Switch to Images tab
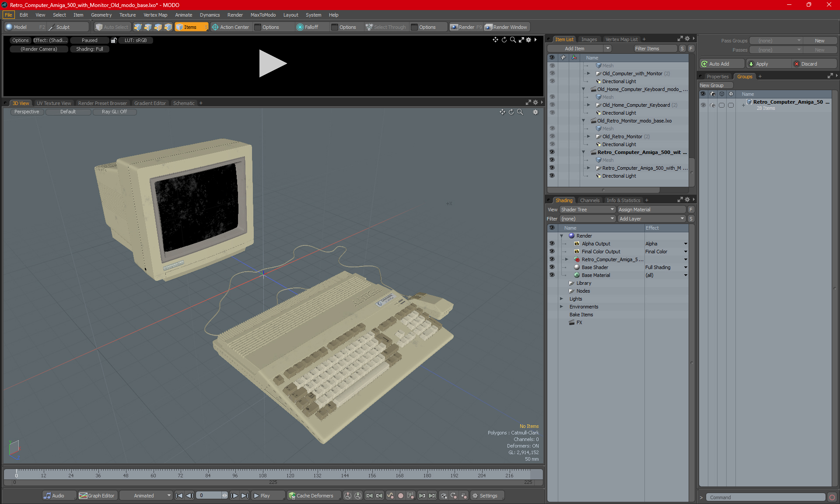This screenshot has height=504, width=840. [x=589, y=39]
